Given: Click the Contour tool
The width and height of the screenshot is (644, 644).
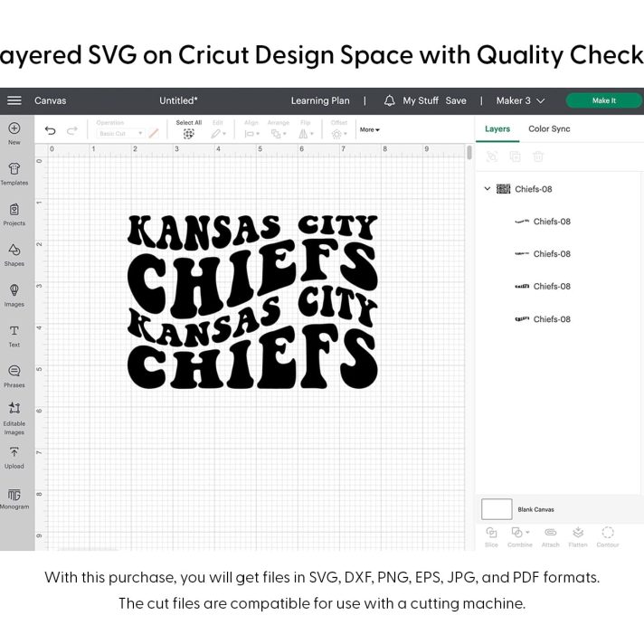Looking at the screenshot, I should (x=608, y=536).
